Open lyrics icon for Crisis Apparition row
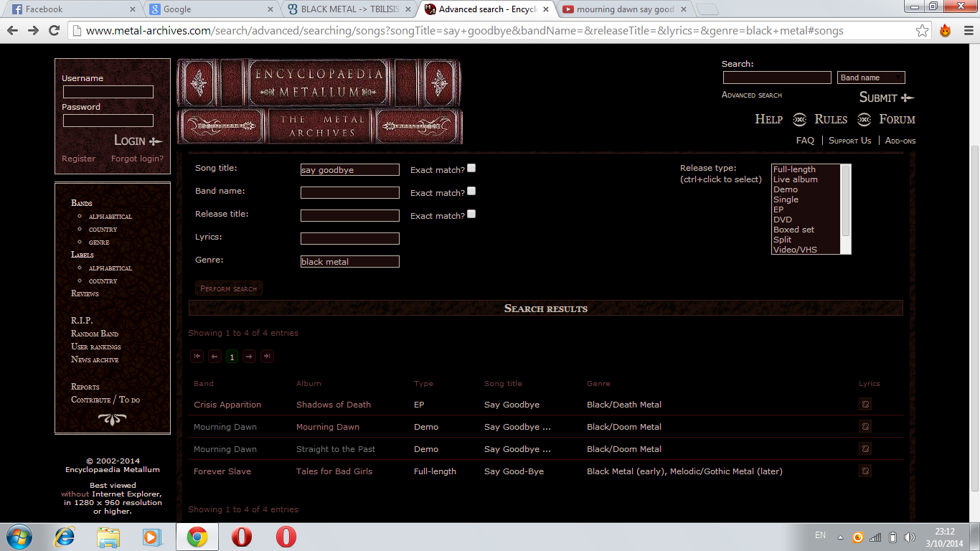Screen dimensions: 980x551 [865, 405]
